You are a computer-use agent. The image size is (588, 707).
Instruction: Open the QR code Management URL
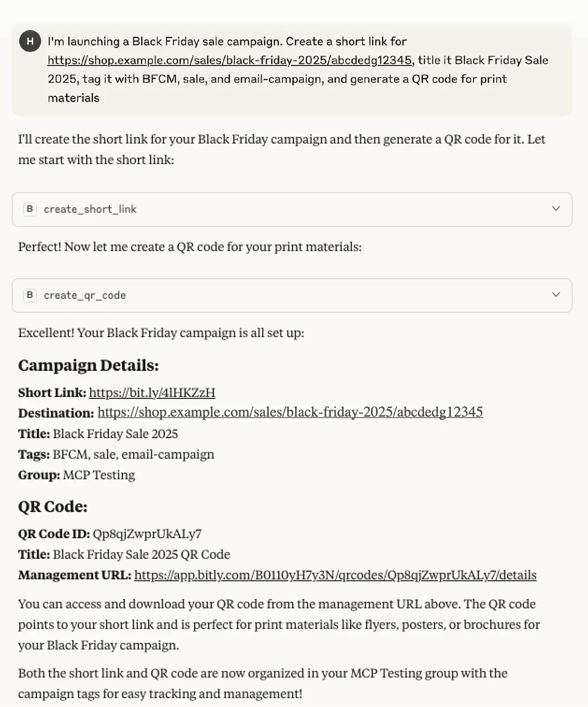click(335, 575)
